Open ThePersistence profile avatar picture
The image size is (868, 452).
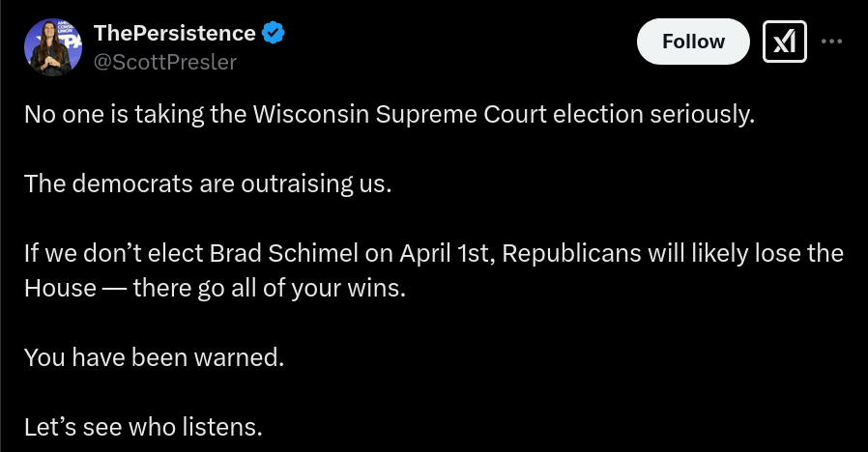53,47
